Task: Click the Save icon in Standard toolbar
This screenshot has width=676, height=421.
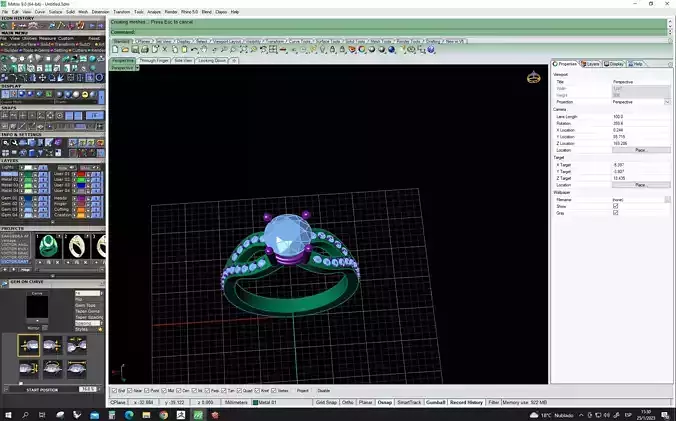Action: (x=135, y=50)
